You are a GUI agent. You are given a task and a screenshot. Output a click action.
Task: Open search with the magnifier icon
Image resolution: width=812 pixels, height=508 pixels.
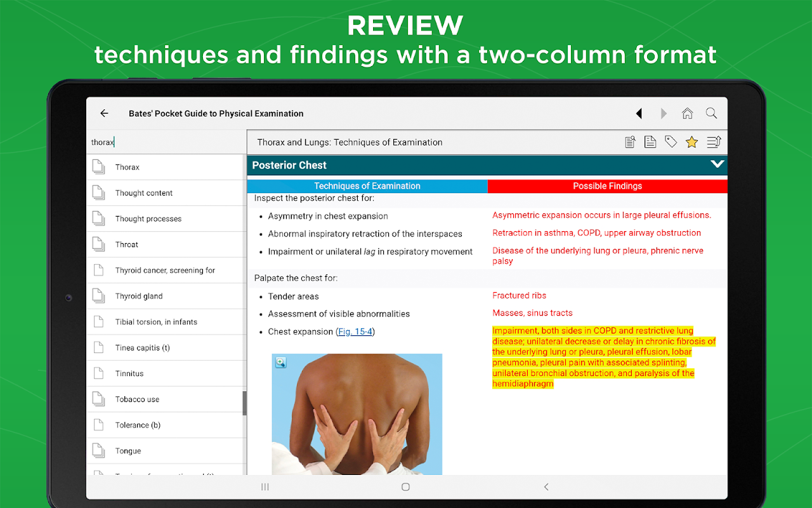pos(712,114)
